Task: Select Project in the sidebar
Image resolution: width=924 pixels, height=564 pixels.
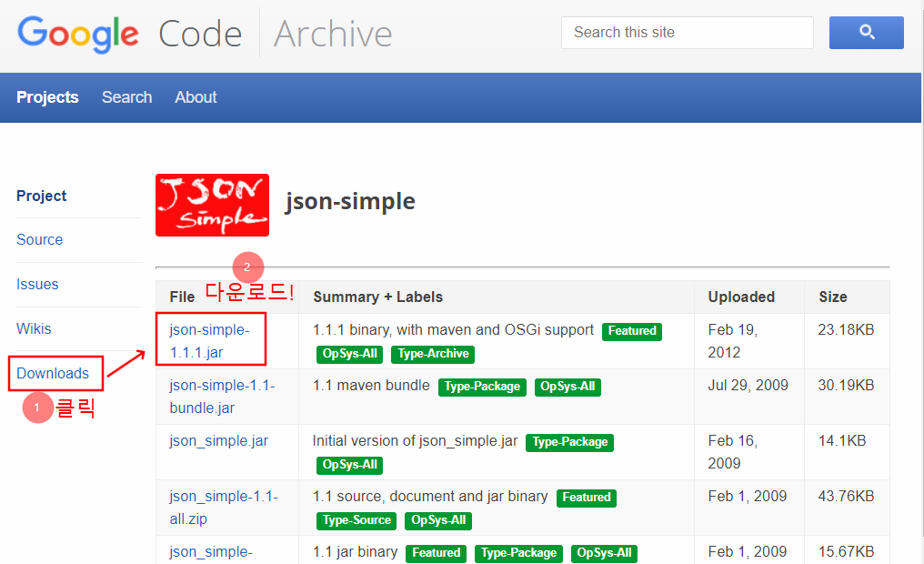Action: 41,196
